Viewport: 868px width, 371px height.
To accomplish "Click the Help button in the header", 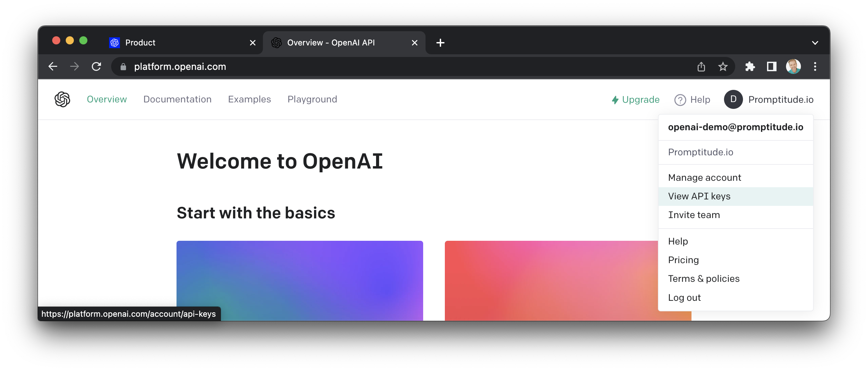I will point(692,100).
